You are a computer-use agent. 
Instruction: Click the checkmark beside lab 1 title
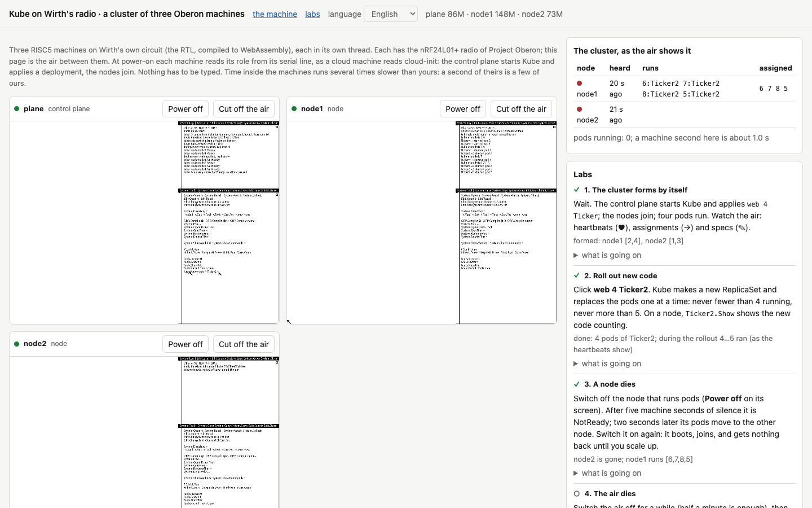point(577,190)
